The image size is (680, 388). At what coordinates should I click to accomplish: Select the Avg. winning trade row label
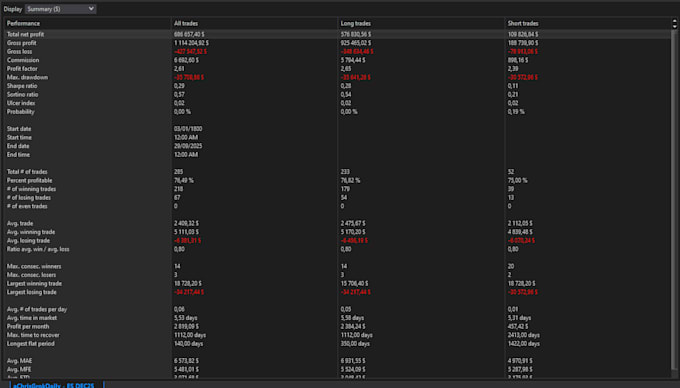point(31,232)
